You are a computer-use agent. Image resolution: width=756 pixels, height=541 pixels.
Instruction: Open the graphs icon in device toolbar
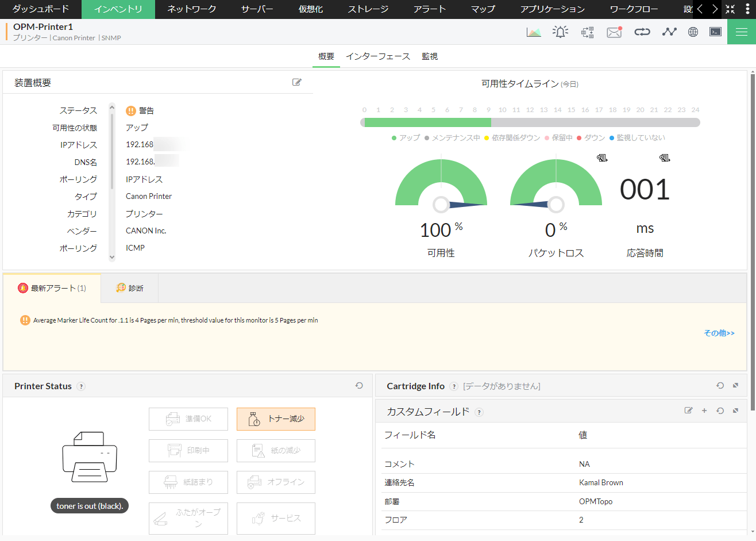point(534,32)
